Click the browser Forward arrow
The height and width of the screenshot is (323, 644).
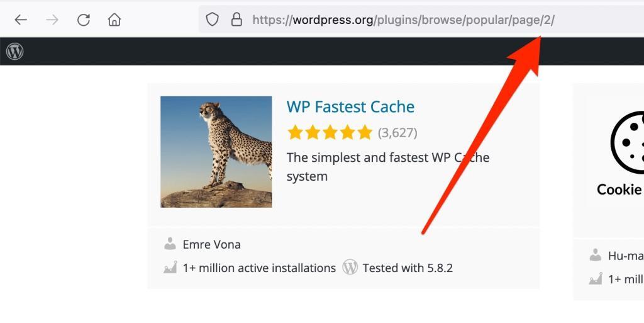point(52,20)
